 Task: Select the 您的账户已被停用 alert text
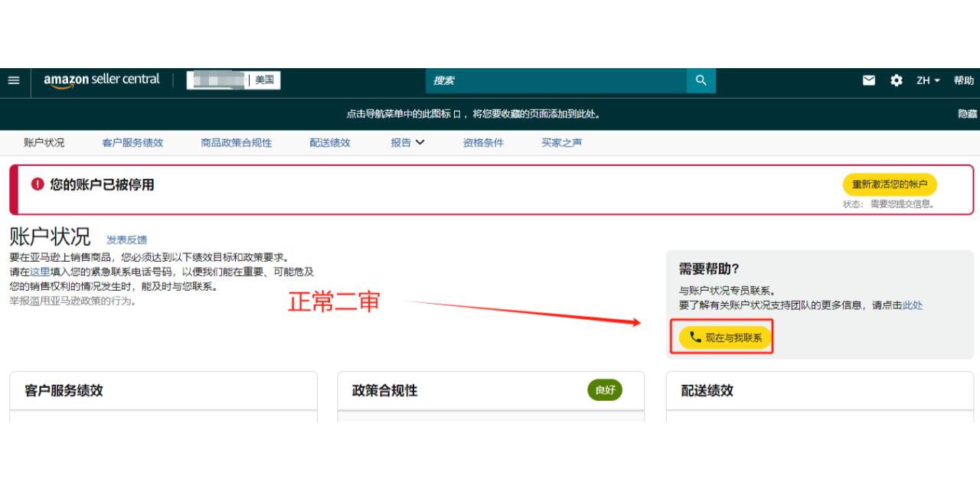(102, 184)
